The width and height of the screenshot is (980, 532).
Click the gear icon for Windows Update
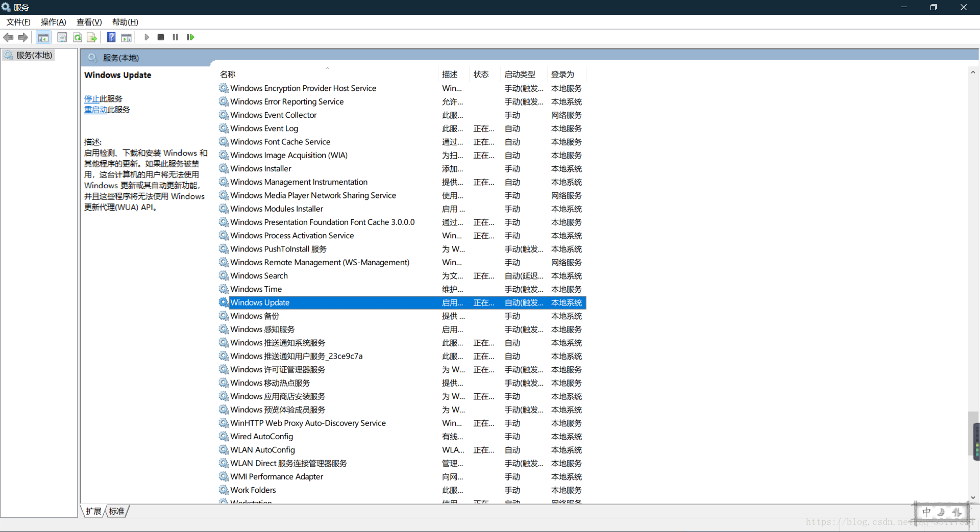(224, 302)
